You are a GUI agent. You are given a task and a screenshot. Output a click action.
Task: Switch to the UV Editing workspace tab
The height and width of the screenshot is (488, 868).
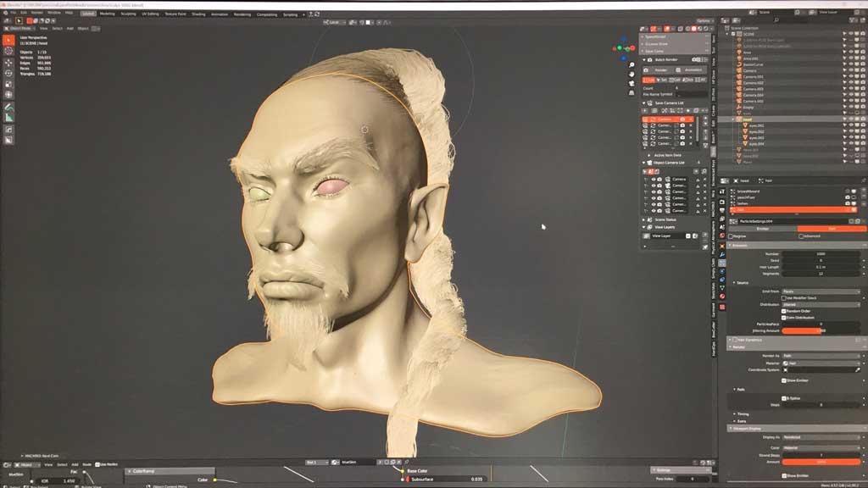tap(150, 14)
